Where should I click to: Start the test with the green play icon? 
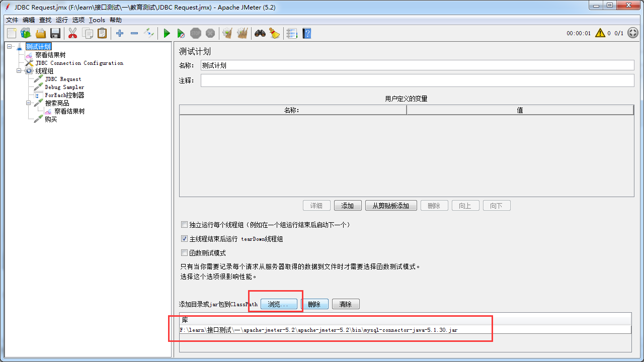click(167, 33)
